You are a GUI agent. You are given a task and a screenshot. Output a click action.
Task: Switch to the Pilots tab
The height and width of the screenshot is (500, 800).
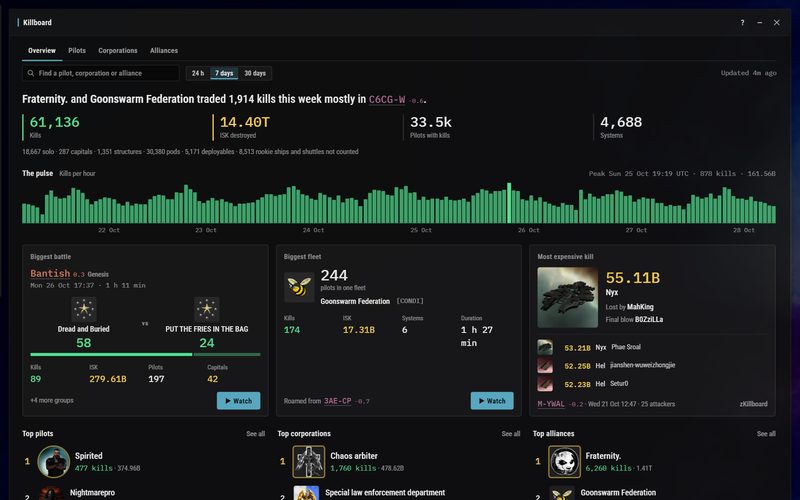coord(77,51)
